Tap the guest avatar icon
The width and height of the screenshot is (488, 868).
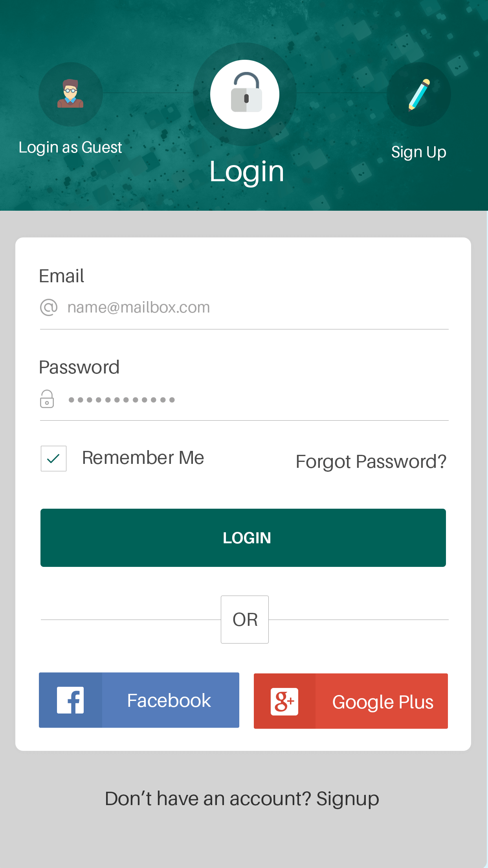[x=70, y=94]
